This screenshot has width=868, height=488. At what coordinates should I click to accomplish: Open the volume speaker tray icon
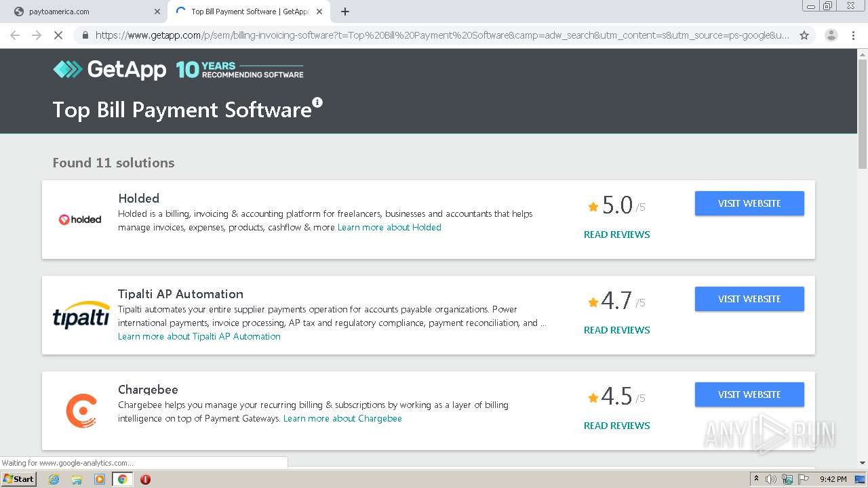click(771, 479)
